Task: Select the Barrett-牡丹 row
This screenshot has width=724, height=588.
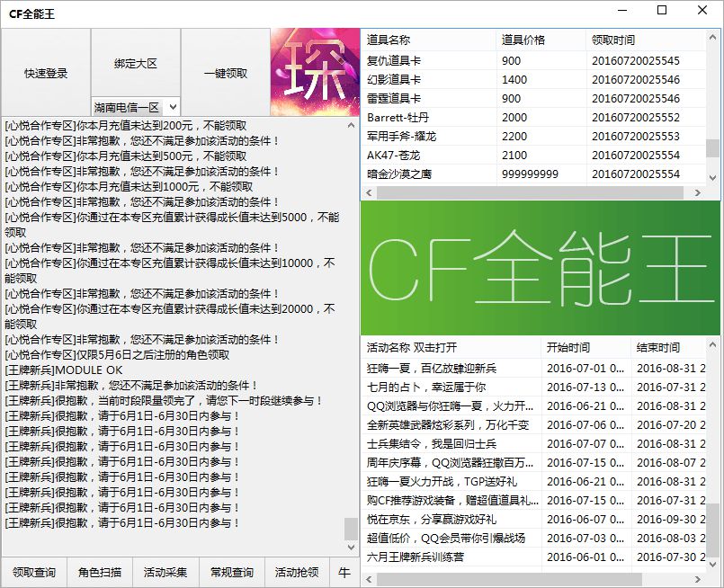Action: point(533,117)
